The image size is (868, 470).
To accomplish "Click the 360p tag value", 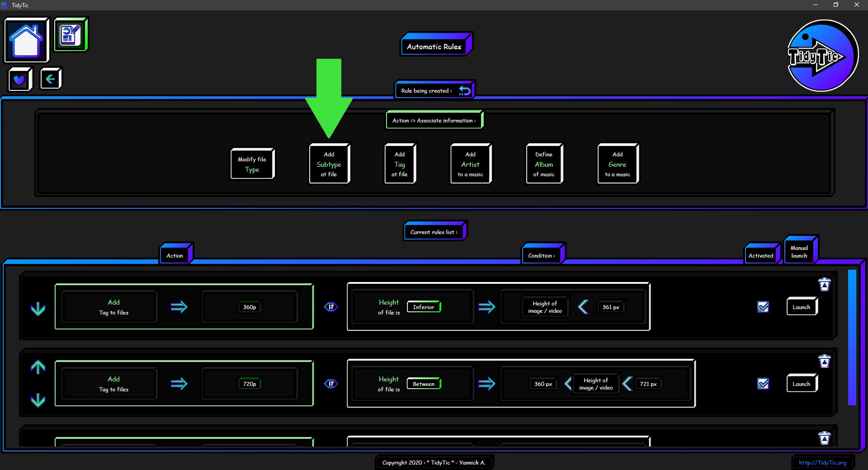I will click(250, 307).
